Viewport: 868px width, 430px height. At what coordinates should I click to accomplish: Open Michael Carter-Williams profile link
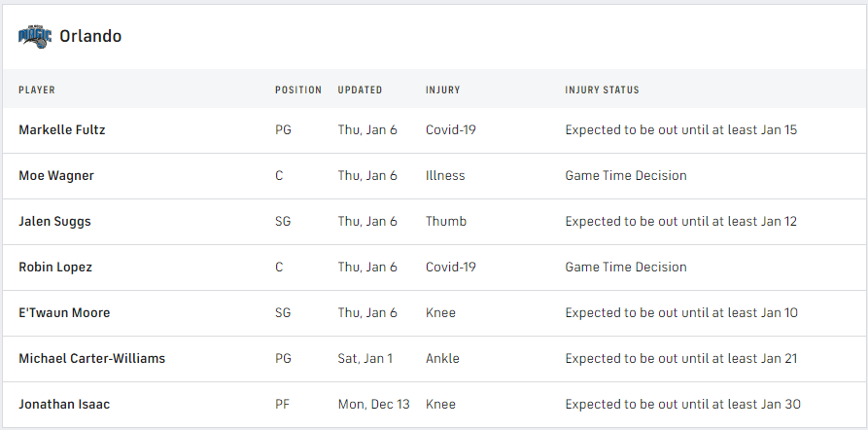(x=91, y=359)
